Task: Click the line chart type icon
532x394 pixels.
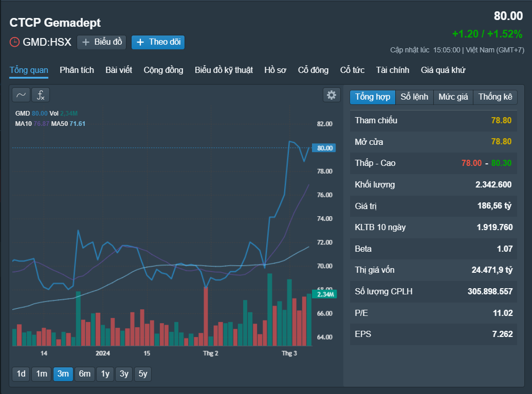Action: pyautogui.click(x=21, y=95)
